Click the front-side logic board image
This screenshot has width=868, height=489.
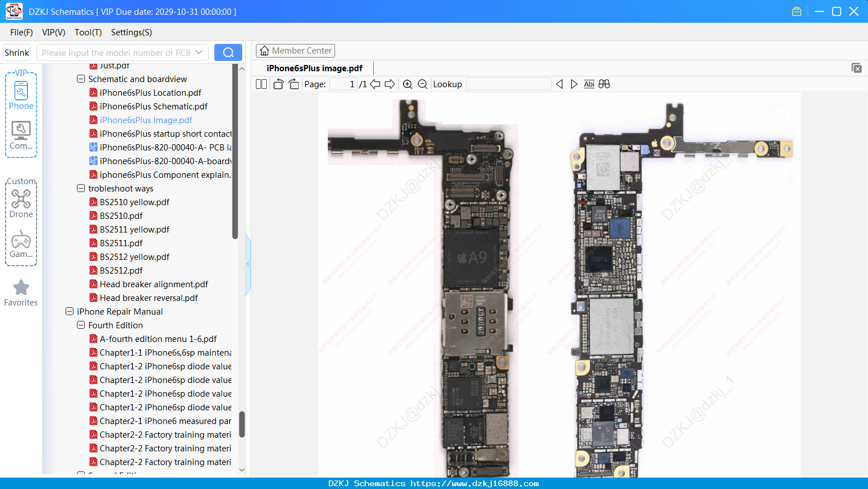pos(478,288)
